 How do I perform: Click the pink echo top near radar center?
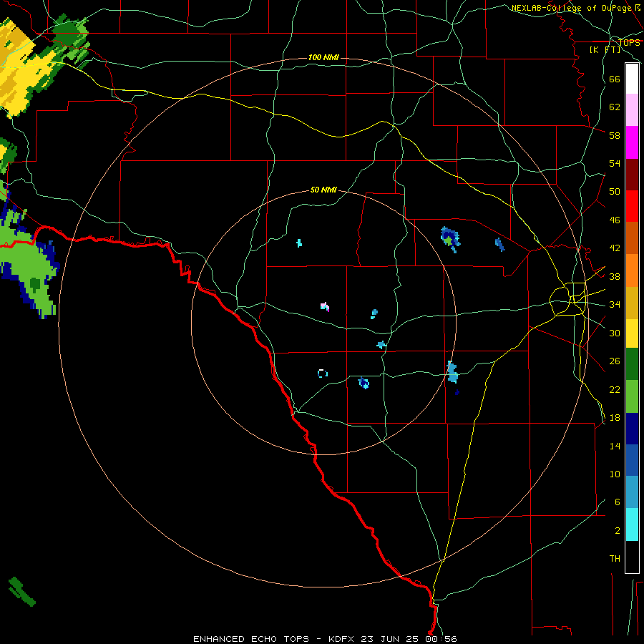(324, 306)
